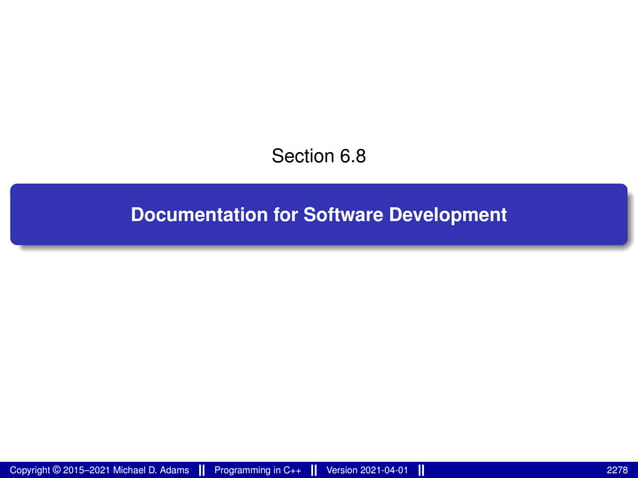The width and height of the screenshot is (638, 478).
Task: Click 'Programming in C++' in the footer
Action: pos(257,470)
